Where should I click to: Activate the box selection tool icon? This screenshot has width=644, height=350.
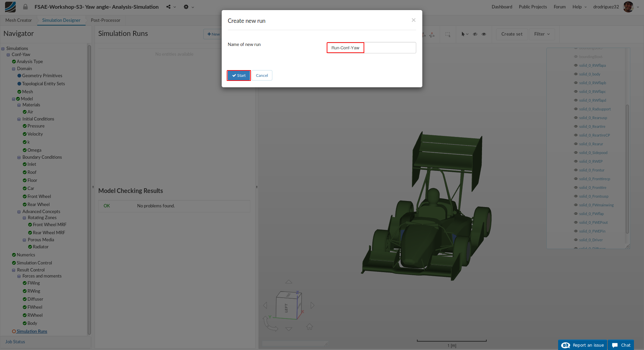click(448, 34)
